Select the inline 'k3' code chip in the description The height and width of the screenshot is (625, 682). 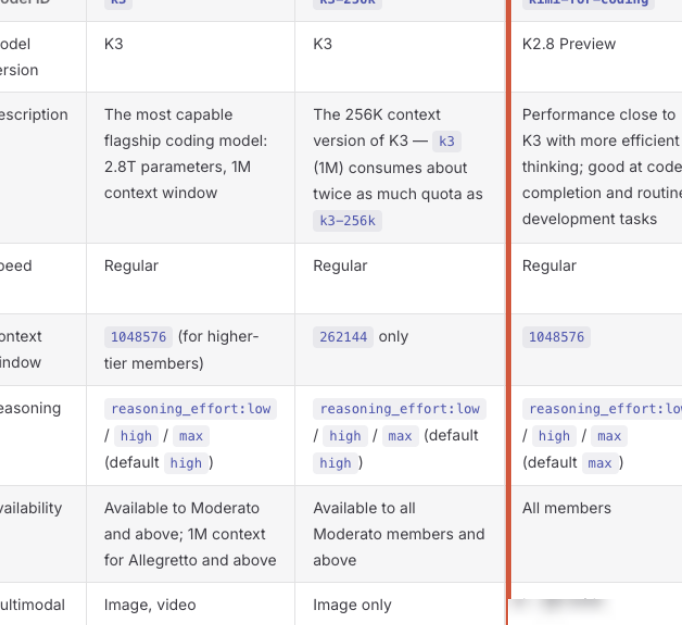tap(447, 141)
